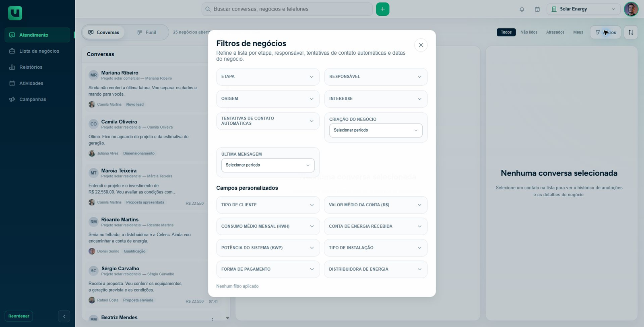Open three-dot menu on Beatriz Mendes card

pyautogui.click(x=213, y=319)
